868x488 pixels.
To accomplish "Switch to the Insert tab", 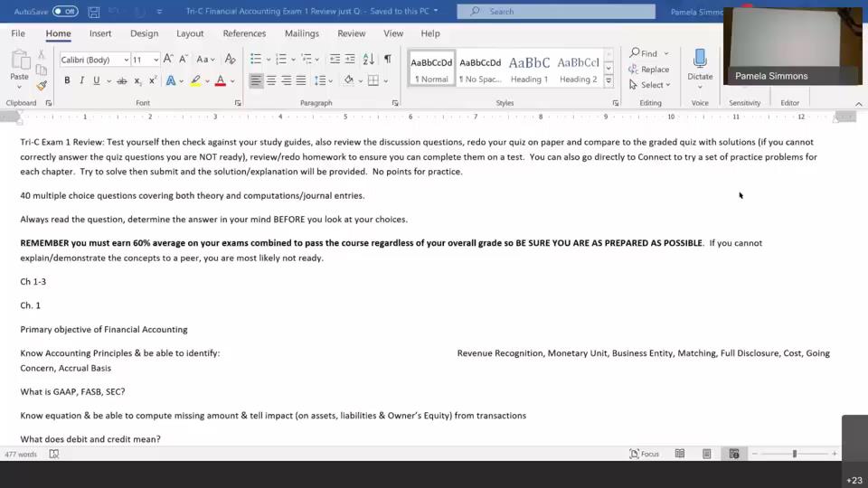I will pyautogui.click(x=100, y=33).
